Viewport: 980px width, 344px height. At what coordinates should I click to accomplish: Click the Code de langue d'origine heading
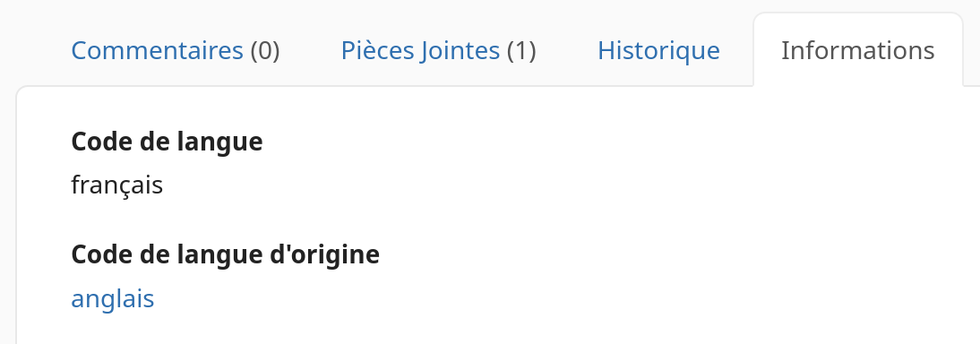[x=225, y=254]
